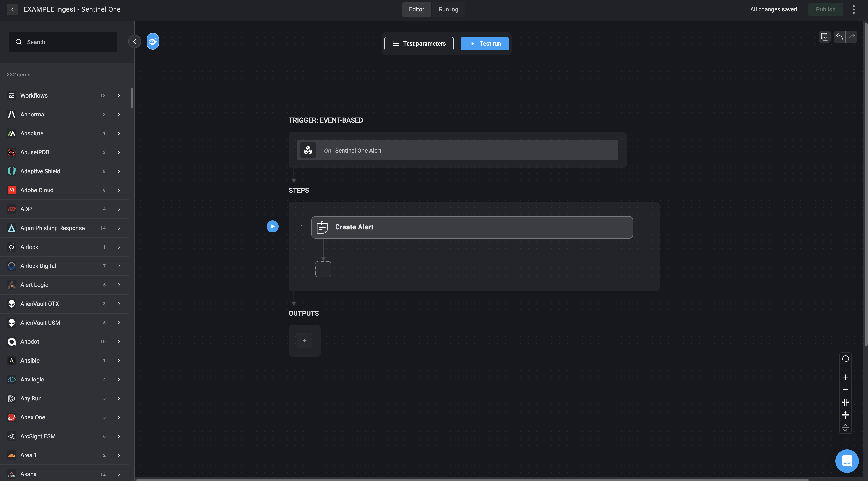Zoom in on the workflow canvas
The height and width of the screenshot is (481, 868).
[x=845, y=377]
